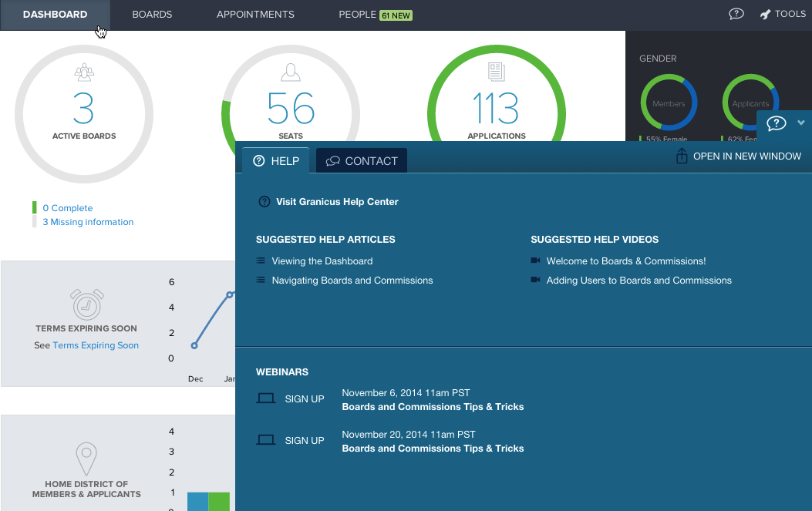Open November 6 Tips & Tricks webinar title
Screen dimensions: 812x511
(433, 407)
